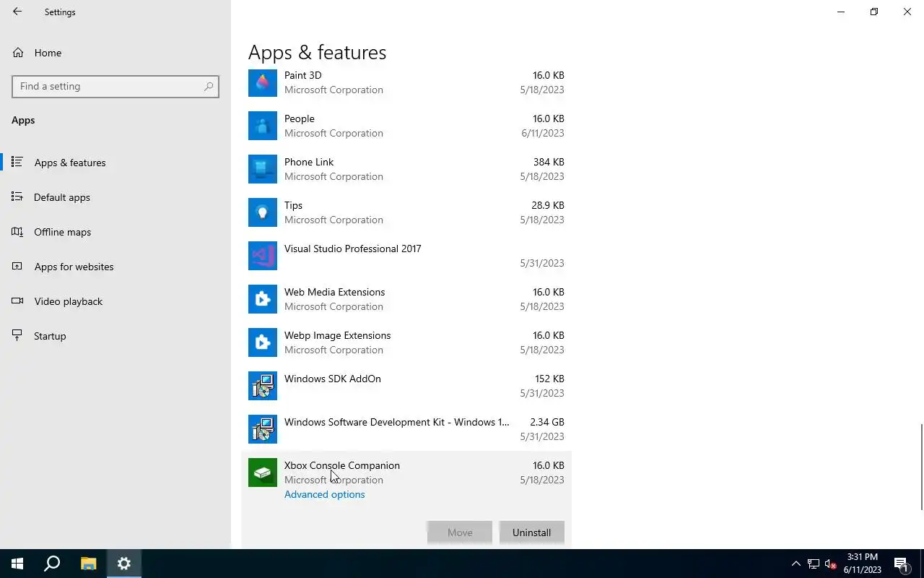
Task: Click the Phone Link app icon
Action: tap(263, 169)
